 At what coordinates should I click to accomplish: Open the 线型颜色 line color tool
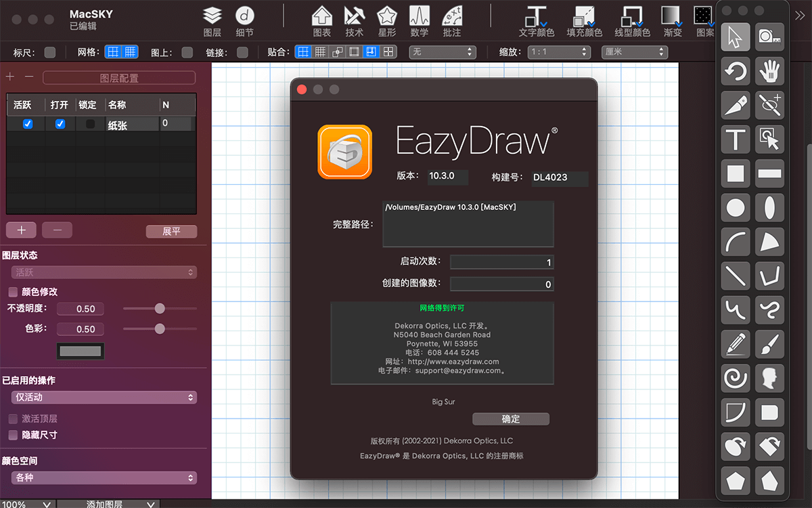[632, 22]
